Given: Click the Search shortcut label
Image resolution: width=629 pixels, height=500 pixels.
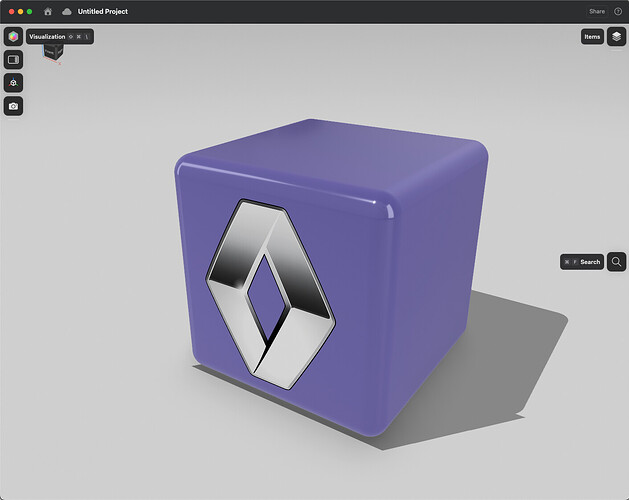Looking at the screenshot, I should point(582,262).
